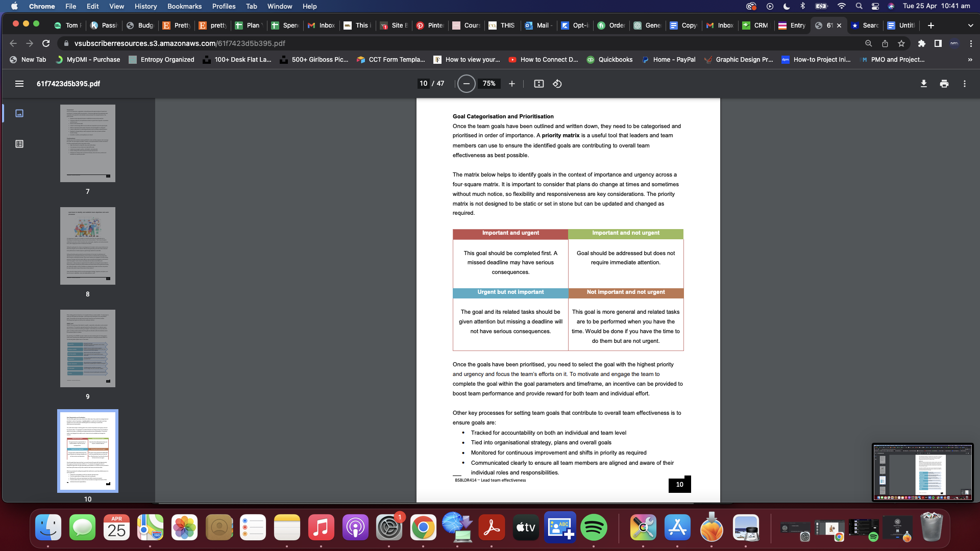This screenshot has width=980, height=551.
Task: Download the PDF file
Action: [x=923, y=84]
